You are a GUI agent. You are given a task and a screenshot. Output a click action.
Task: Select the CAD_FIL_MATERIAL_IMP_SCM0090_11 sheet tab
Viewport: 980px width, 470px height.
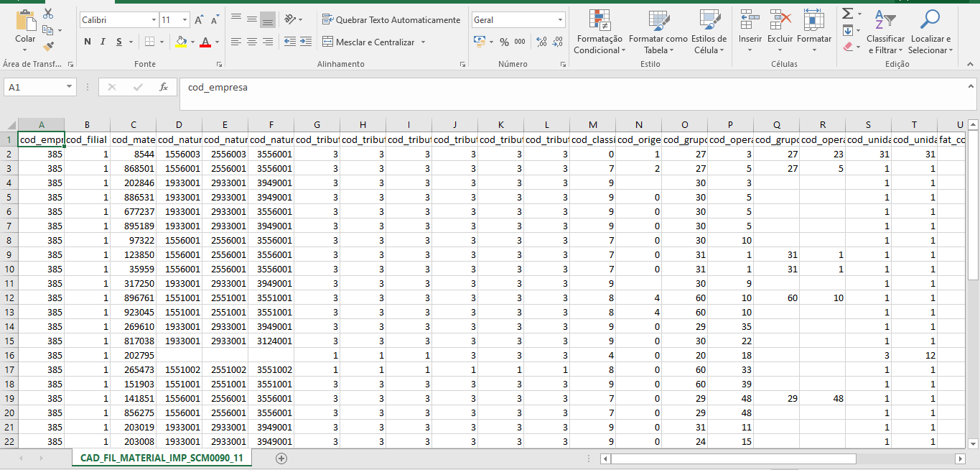tap(162, 458)
